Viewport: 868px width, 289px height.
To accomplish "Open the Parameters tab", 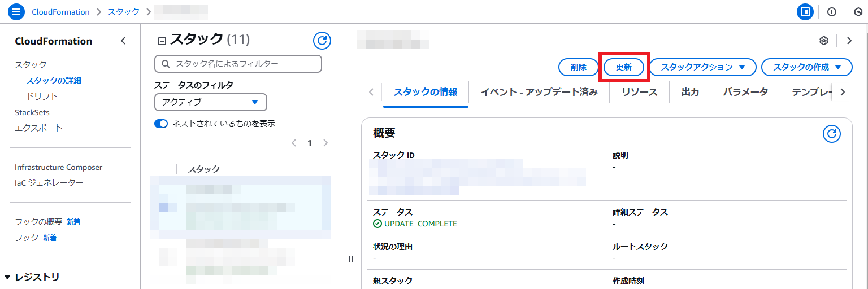I will coord(745,92).
